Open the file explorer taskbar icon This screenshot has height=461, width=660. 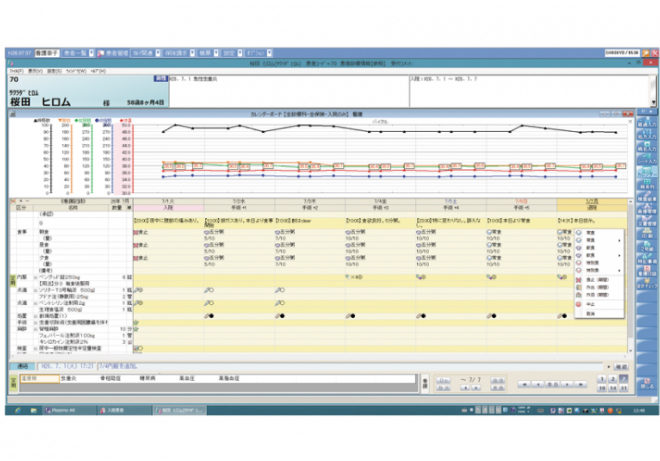[33, 410]
